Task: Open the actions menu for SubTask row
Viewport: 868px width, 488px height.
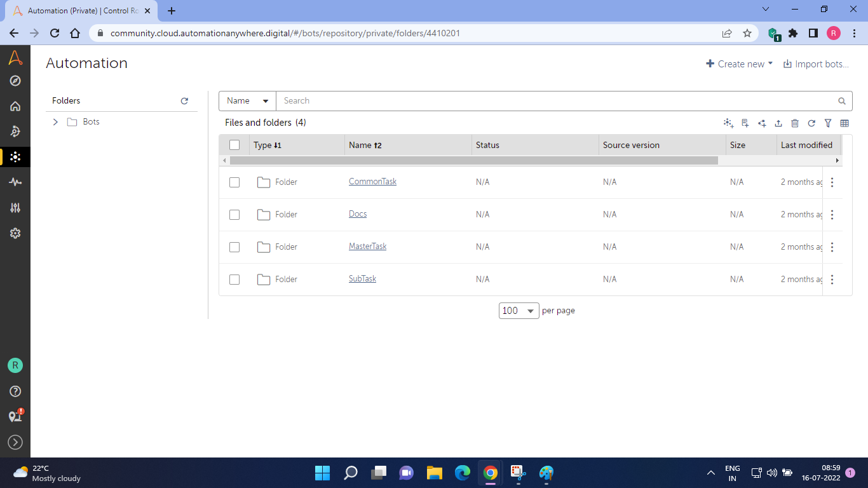Action: (x=832, y=280)
